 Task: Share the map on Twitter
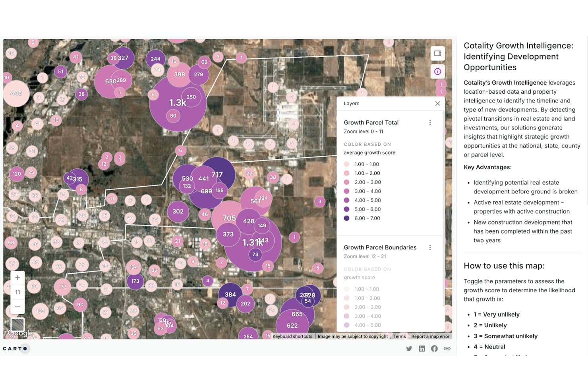tap(409, 349)
